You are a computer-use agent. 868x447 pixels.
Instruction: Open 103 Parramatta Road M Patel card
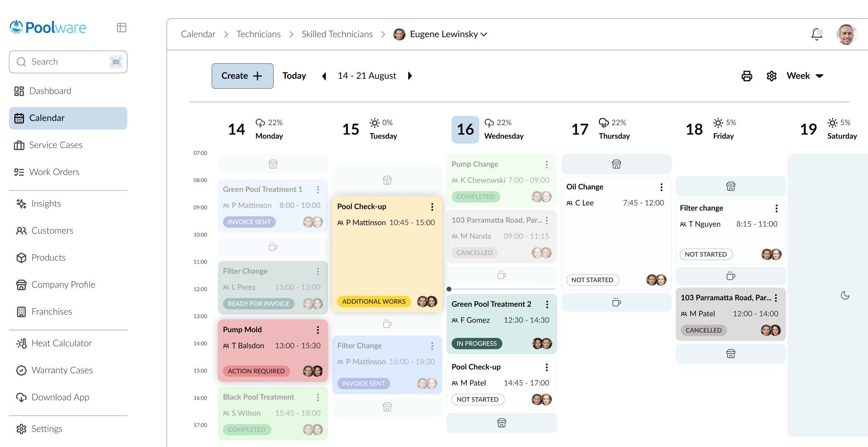pos(731,314)
